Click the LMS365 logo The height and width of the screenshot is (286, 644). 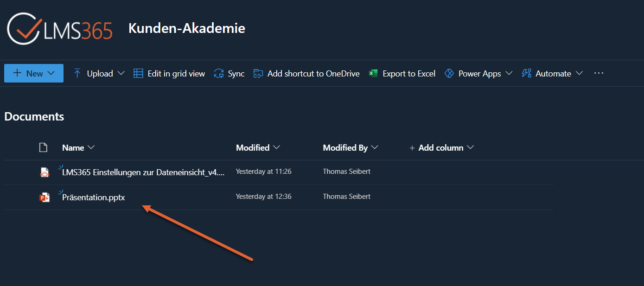60,29
